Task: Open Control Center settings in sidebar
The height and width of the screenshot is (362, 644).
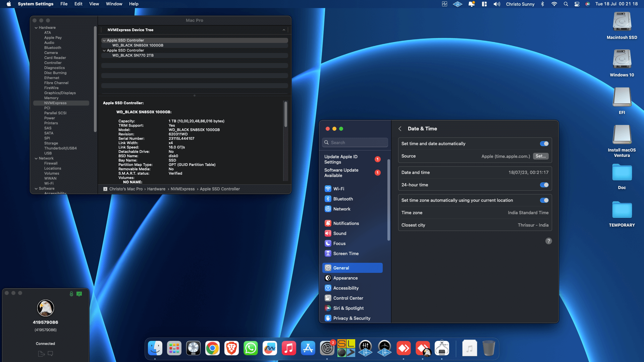Action: 352,298
